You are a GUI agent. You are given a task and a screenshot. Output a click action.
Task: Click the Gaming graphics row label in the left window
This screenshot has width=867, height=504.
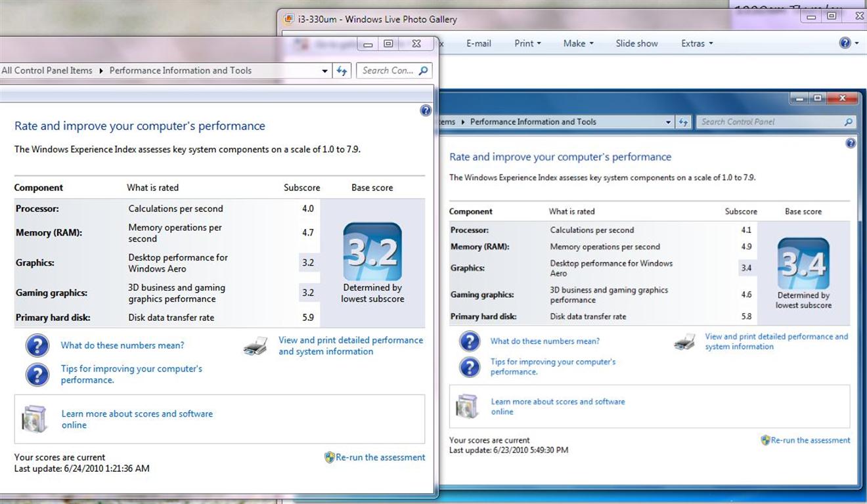click(x=51, y=293)
